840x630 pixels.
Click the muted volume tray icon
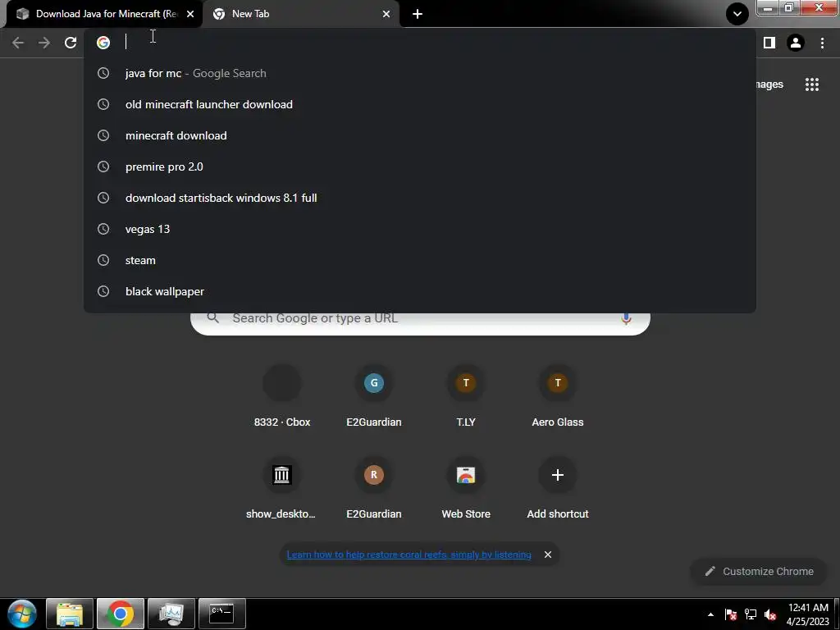pos(770,614)
